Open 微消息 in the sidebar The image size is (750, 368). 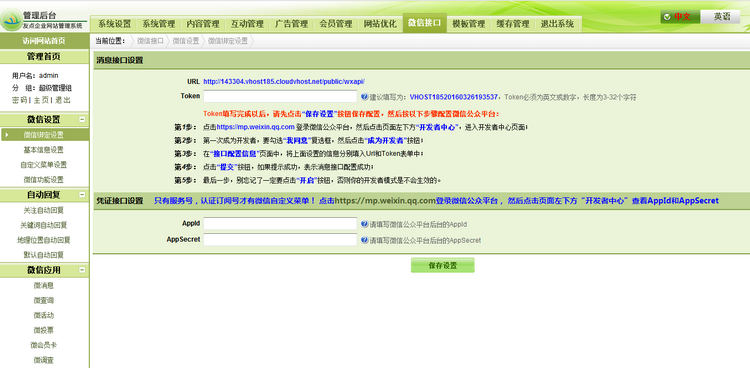click(x=44, y=286)
